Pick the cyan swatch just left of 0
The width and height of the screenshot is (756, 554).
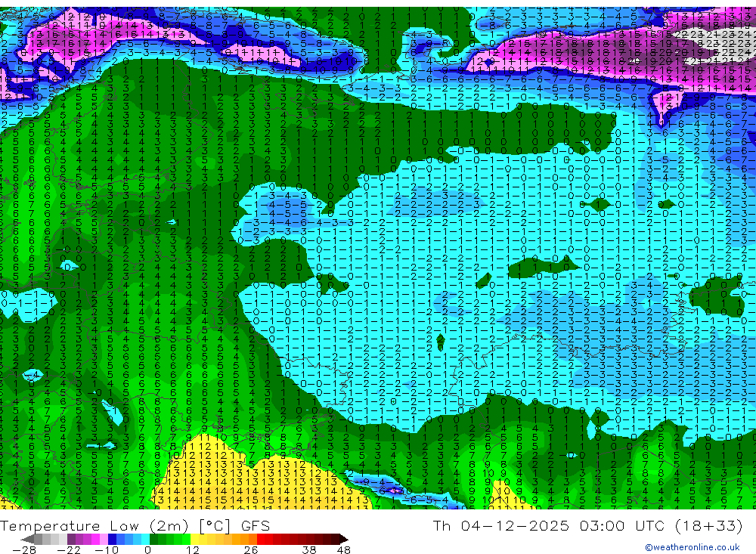146,540
